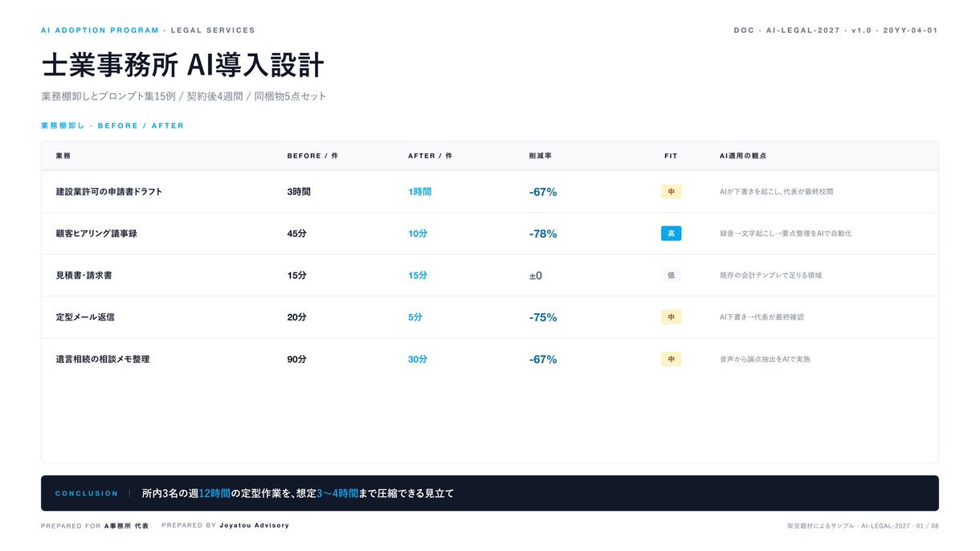Click the 20分 before value
Screen dimensions: 980x551
(296, 317)
